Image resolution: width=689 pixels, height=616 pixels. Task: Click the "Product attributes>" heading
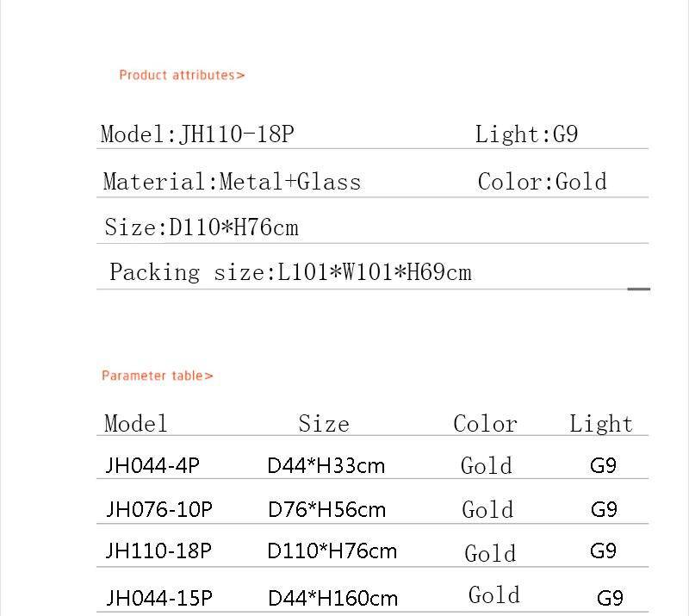pos(182,75)
